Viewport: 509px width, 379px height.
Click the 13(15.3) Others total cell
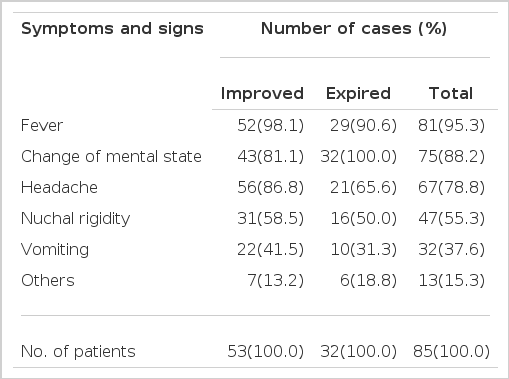(451, 280)
